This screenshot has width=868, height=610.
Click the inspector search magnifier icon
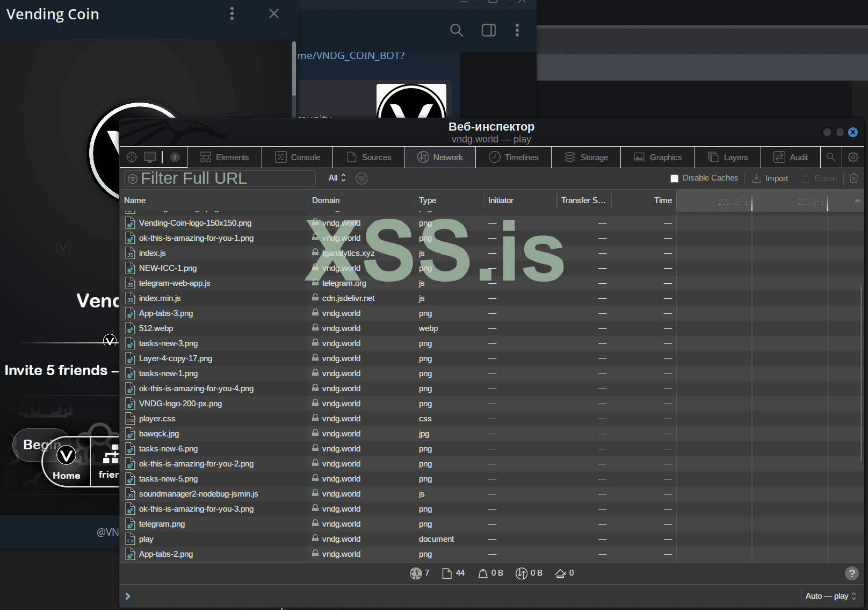click(830, 157)
